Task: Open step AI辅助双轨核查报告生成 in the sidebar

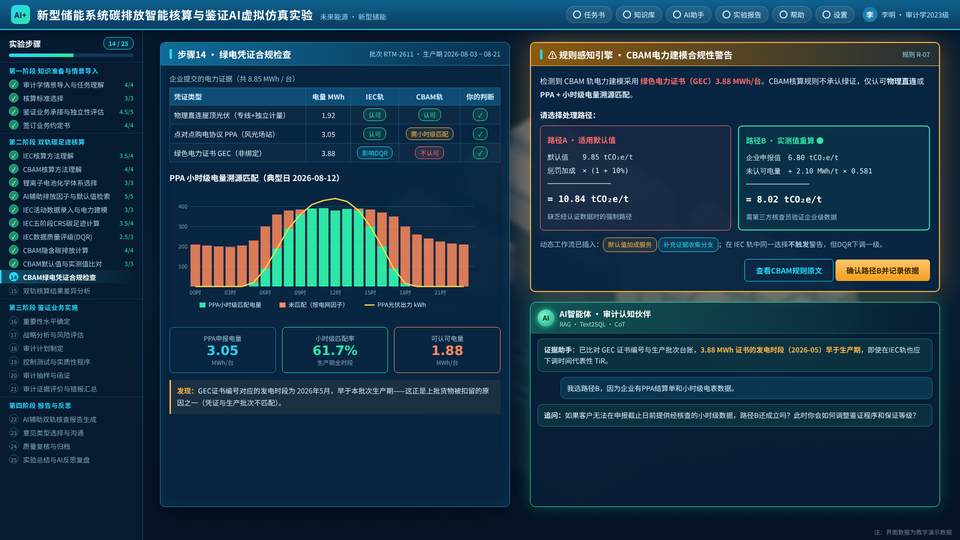Action: (71, 419)
